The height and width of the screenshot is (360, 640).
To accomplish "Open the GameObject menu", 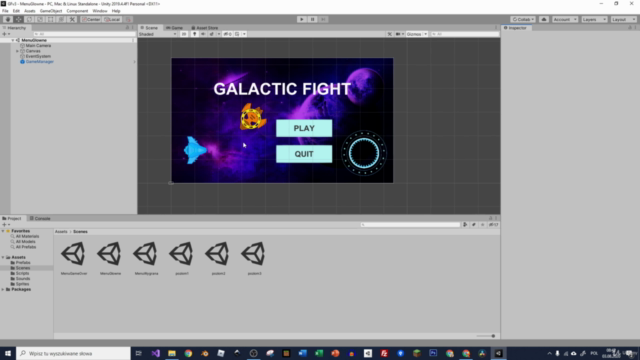I will pos(51,11).
